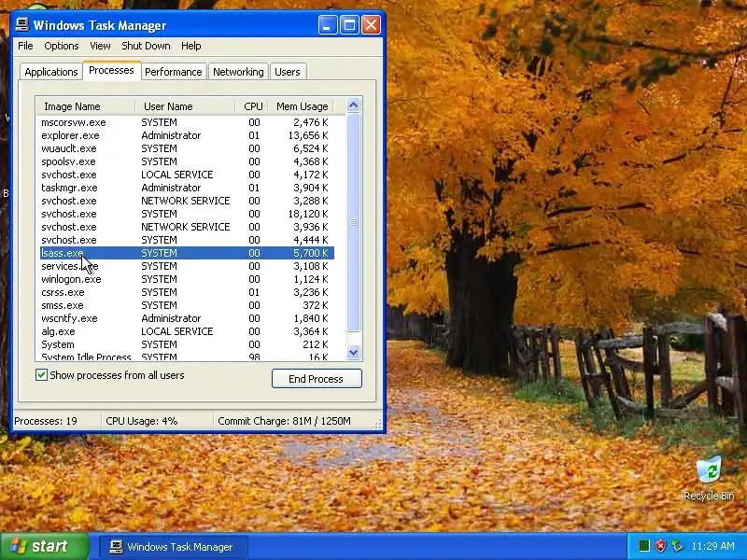The image size is (747, 560).
Task: Sort by Mem Usage column header
Action: coord(301,106)
